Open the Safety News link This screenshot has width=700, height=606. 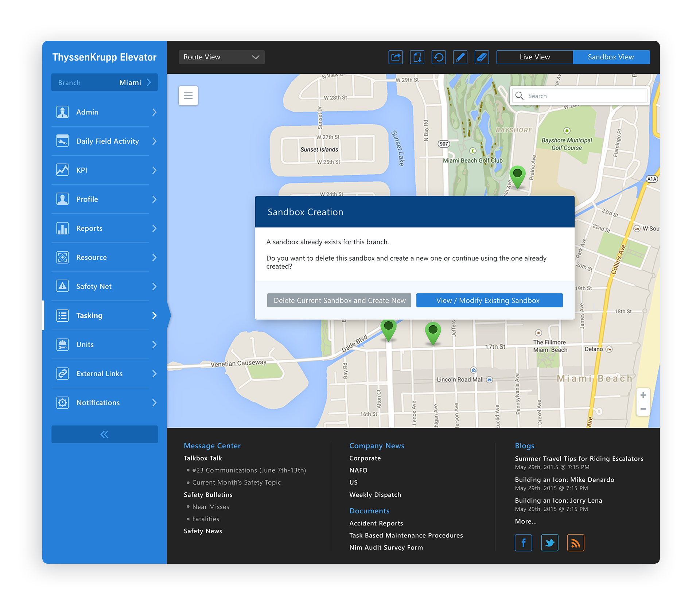[x=203, y=531]
